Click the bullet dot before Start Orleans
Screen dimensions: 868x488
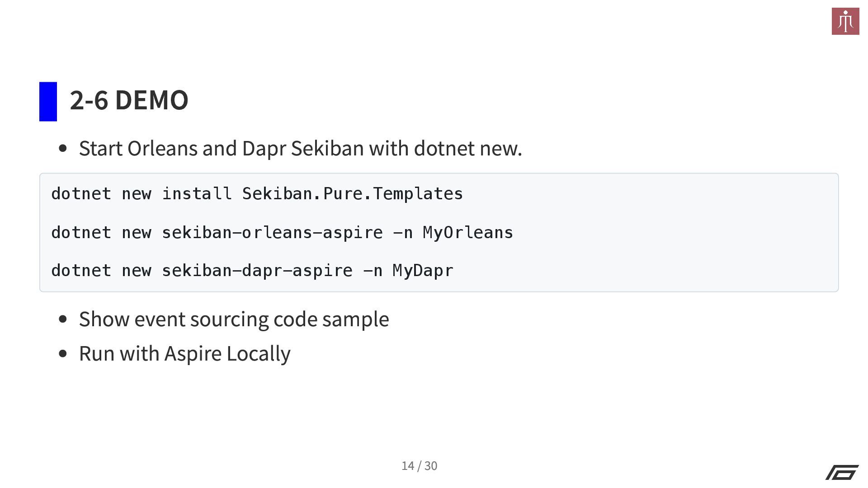63,148
